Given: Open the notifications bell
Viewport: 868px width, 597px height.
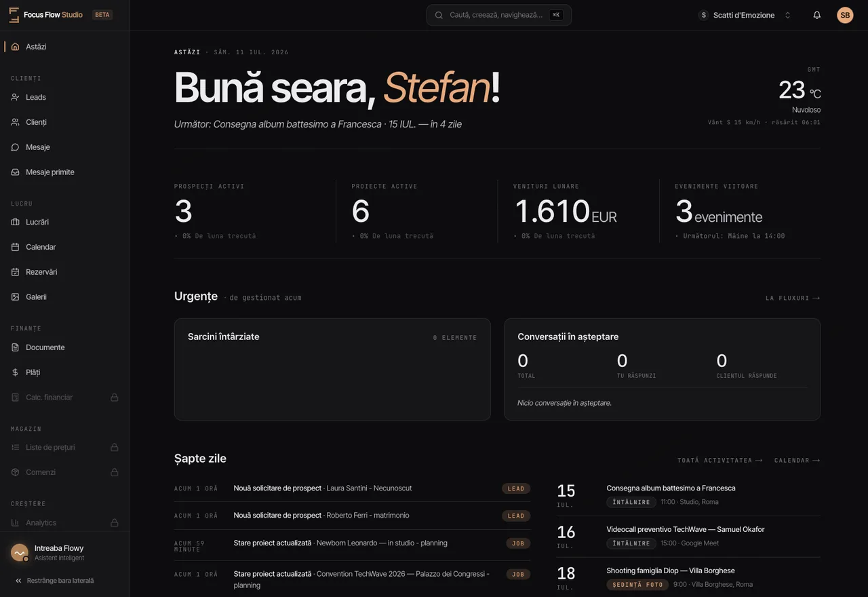Looking at the screenshot, I should point(817,15).
